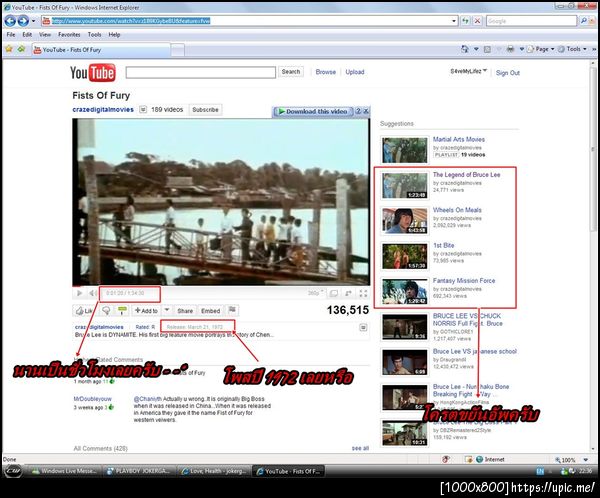Open Wheels On Meals suggested video
Image resolution: width=600 pixels, height=498 pixels.
457,210
